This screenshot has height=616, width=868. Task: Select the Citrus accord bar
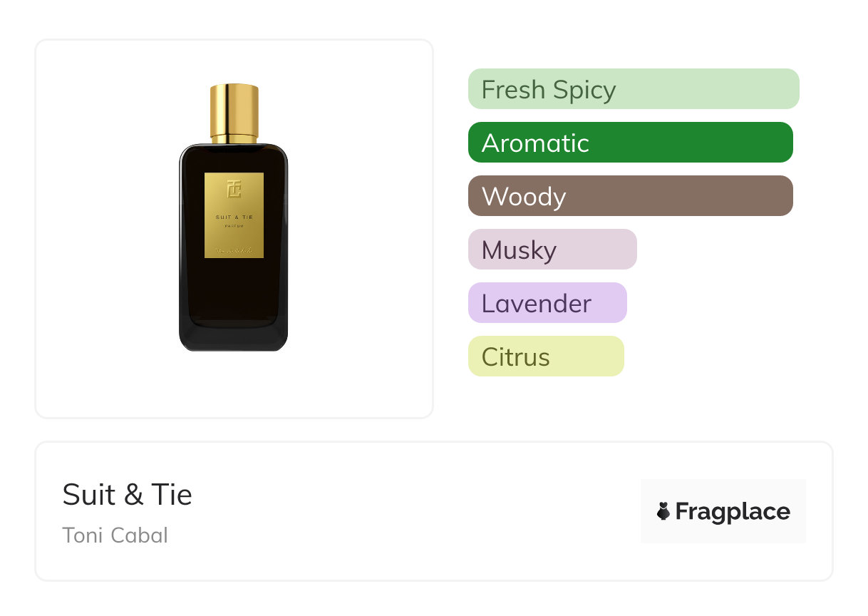click(545, 356)
